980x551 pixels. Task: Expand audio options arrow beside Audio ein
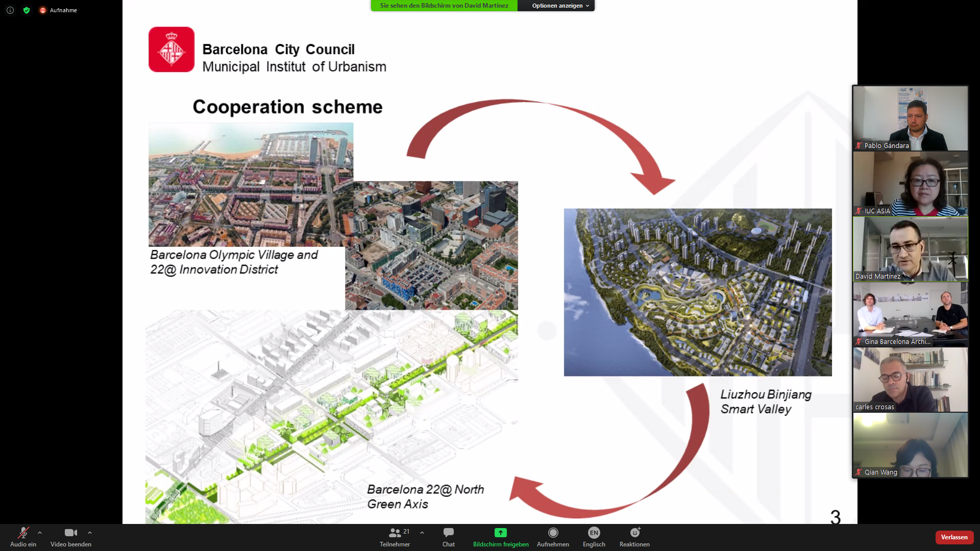pyautogui.click(x=40, y=533)
